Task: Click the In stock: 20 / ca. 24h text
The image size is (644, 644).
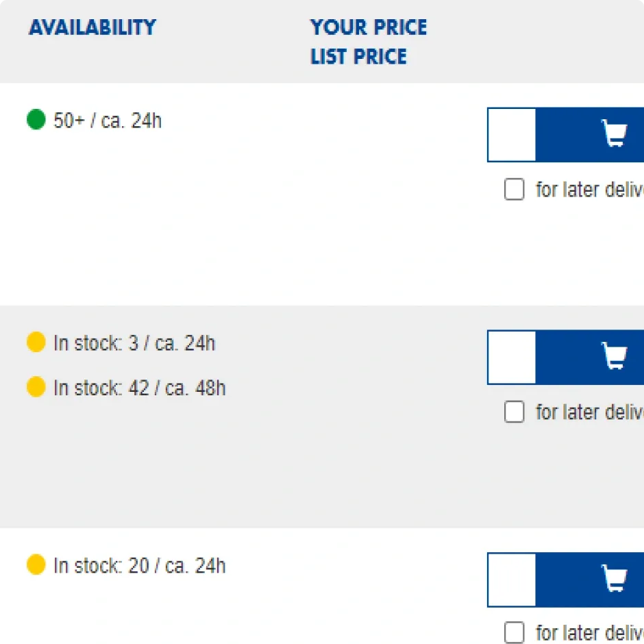Action: pos(139,566)
